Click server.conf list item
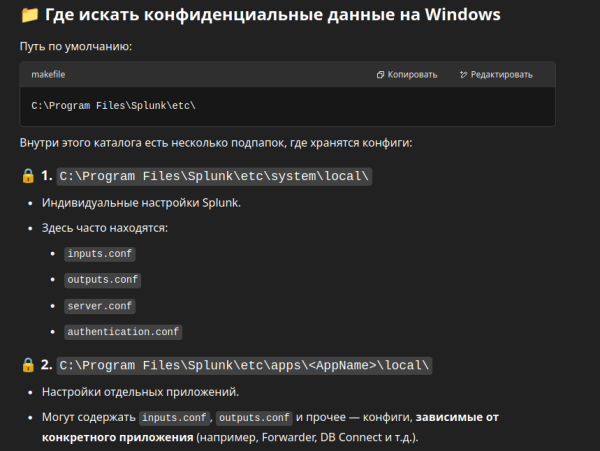The image size is (600, 451). click(x=99, y=306)
